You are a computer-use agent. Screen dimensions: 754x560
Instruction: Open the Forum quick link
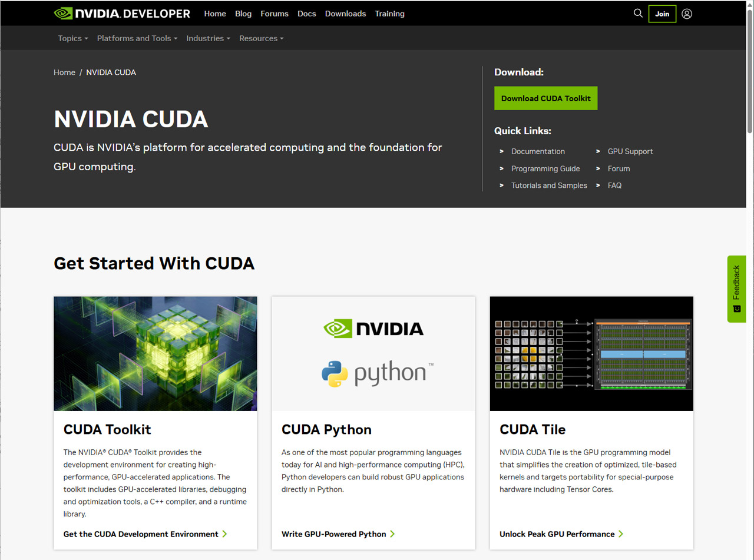[619, 168]
